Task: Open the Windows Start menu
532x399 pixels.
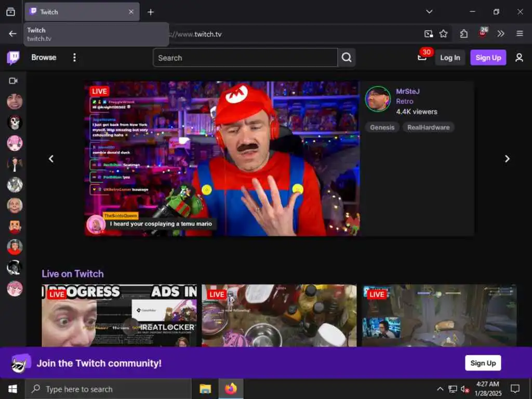Action: (x=12, y=389)
